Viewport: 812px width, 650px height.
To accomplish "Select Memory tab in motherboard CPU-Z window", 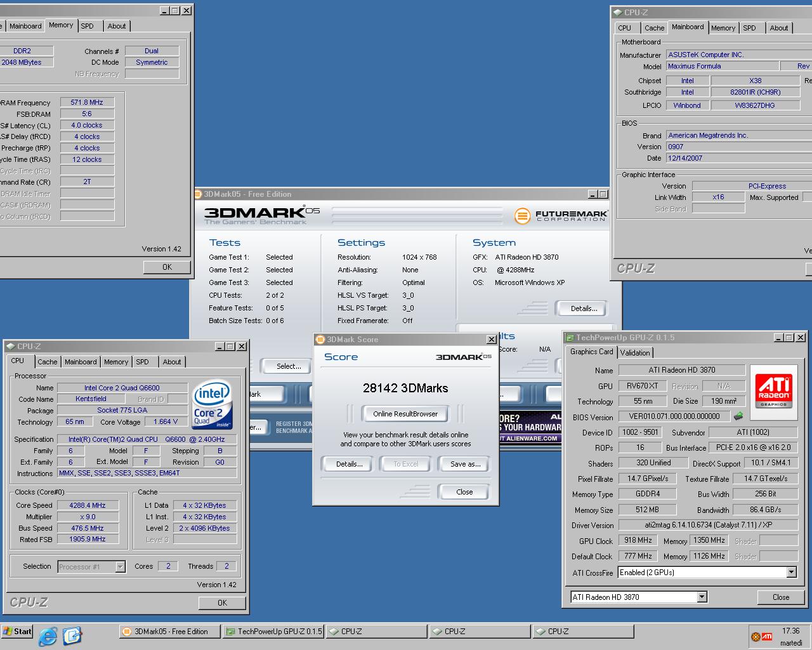I will click(x=723, y=28).
